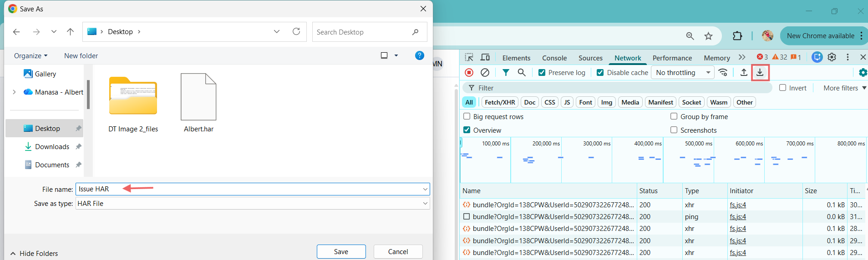Open network conditions Wi-Fi icon
This screenshot has width=868, height=260.
click(723, 73)
